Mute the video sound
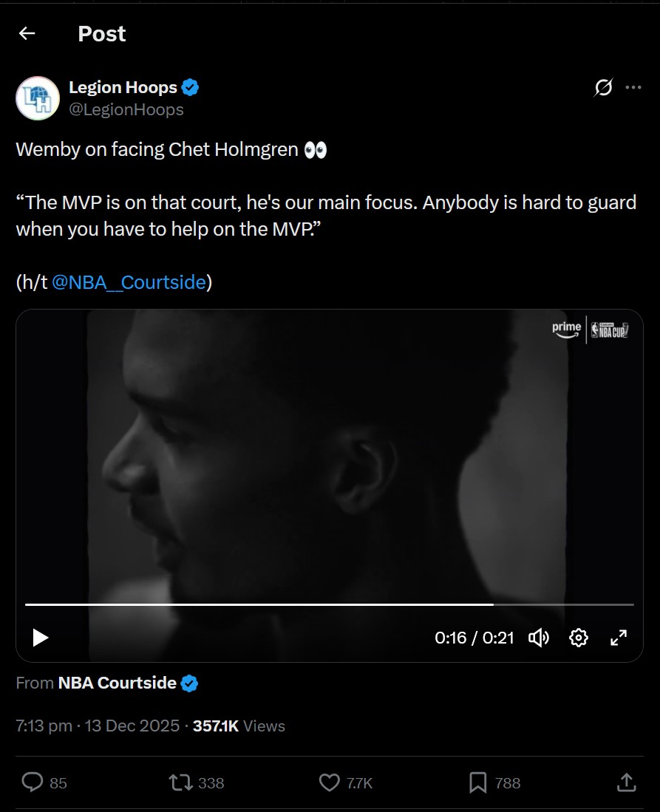Viewport: 660px width, 812px height. (x=539, y=638)
